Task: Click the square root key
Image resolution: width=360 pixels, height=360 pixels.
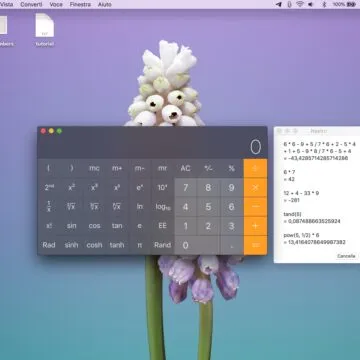Action: [72, 207]
